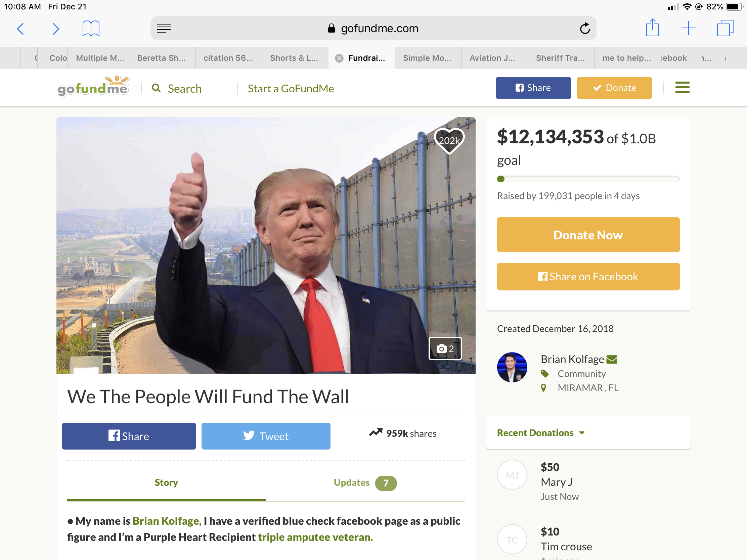Screen dimensions: 747x560
Task: Click the Donate Now button
Action: click(x=588, y=235)
